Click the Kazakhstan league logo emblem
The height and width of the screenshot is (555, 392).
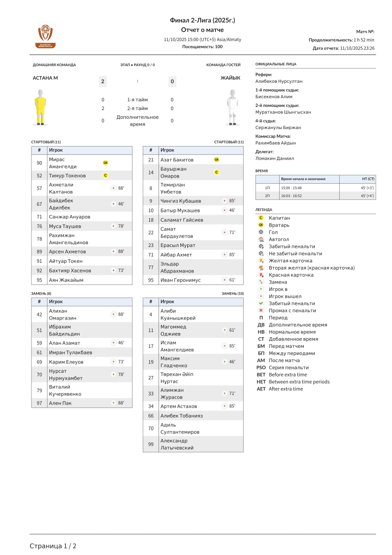(x=45, y=35)
